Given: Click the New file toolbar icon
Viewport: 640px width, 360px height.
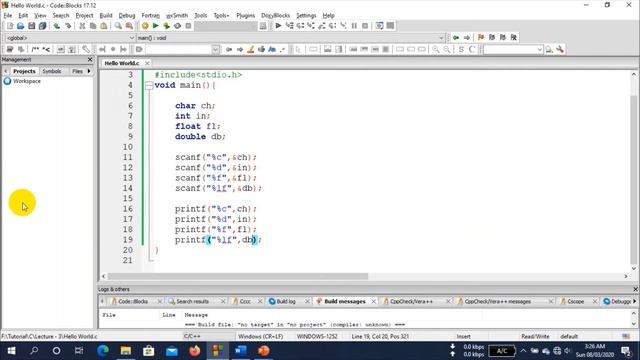Looking at the screenshot, I should tap(10, 26).
